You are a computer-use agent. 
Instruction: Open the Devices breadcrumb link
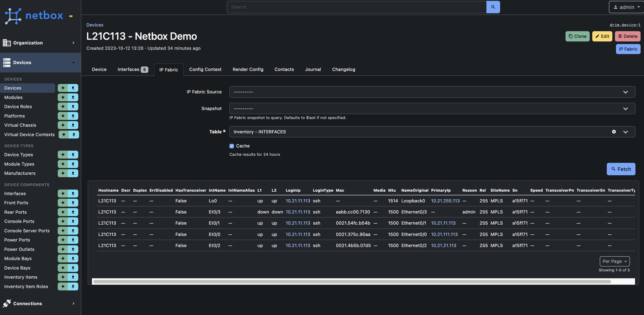[x=95, y=25]
